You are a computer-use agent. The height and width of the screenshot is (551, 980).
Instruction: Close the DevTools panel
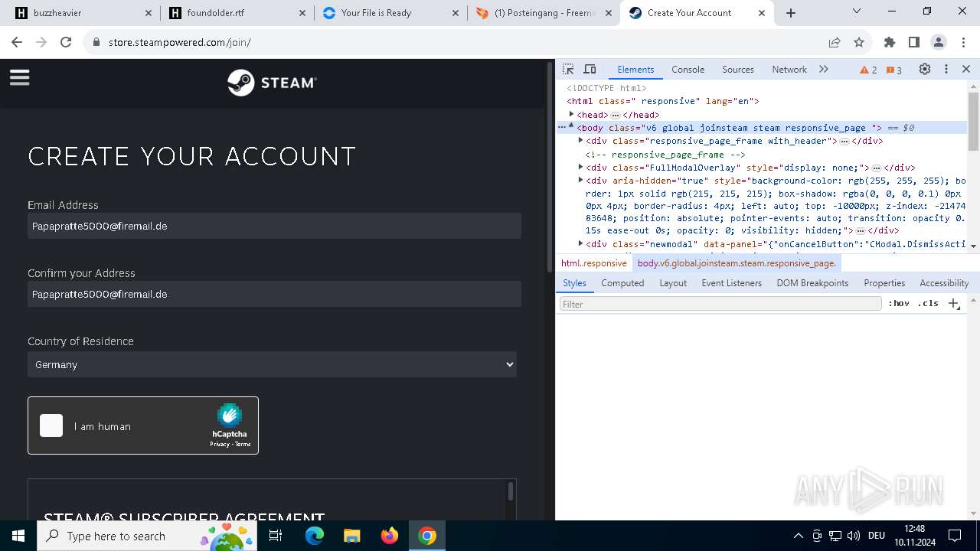pyautogui.click(x=966, y=69)
